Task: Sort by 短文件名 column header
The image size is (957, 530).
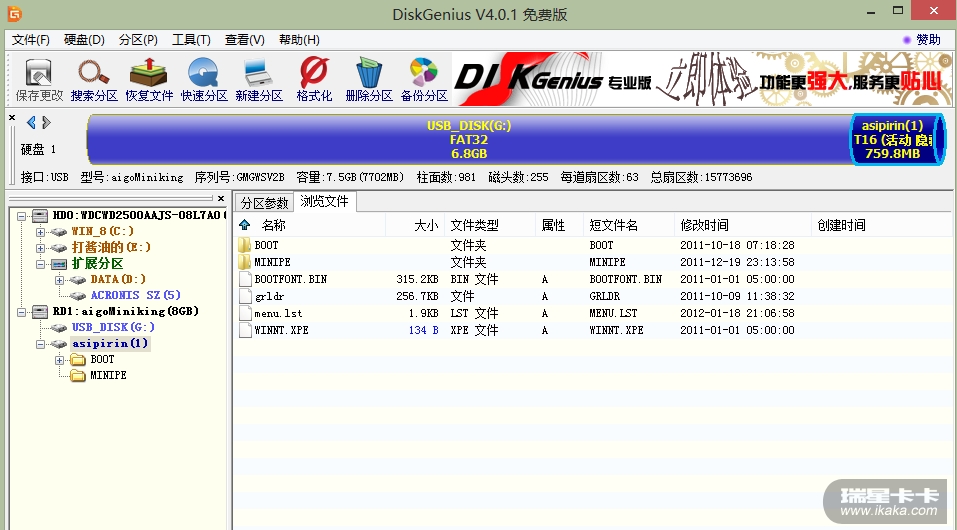Action: pos(629,225)
